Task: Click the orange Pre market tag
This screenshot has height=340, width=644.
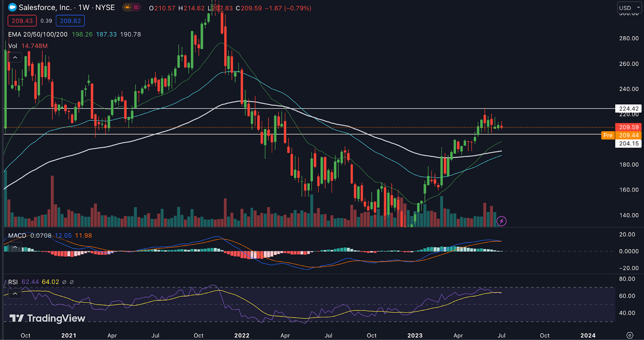Action: pyautogui.click(x=608, y=135)
